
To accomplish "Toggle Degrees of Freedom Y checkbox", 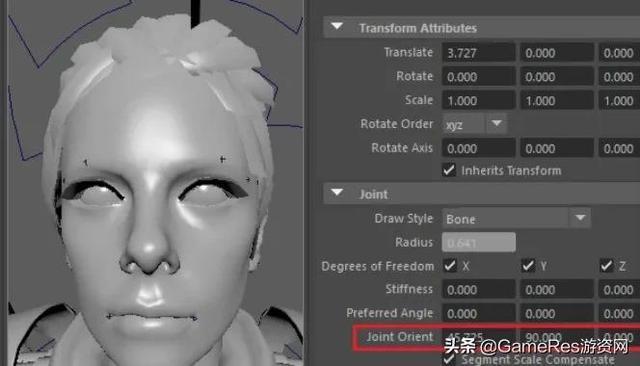I will tap(528, 266).
